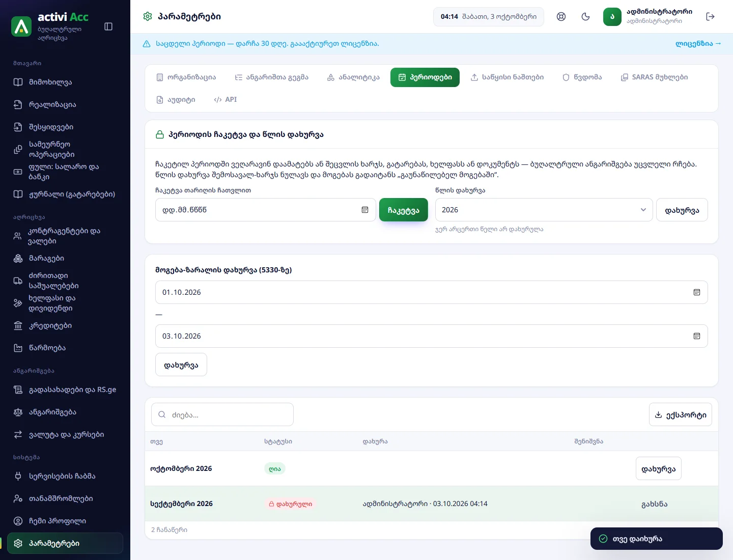Click the green ჩაკეტვა button

tap(404, 210)
